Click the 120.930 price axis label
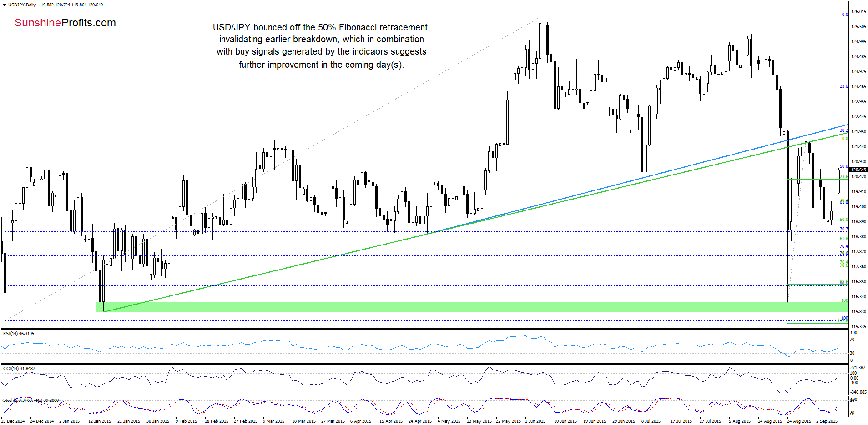This screenshot has height=425, width=868. coord(858,162)
